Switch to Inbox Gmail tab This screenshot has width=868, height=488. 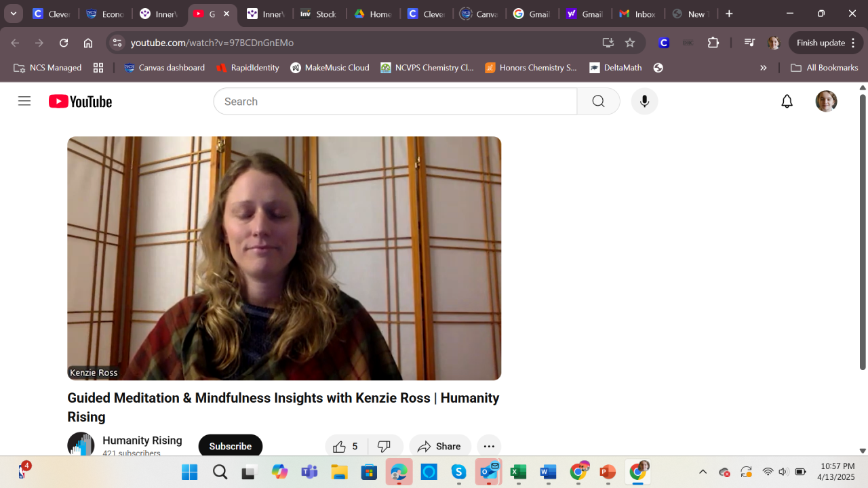coord(637,14)
